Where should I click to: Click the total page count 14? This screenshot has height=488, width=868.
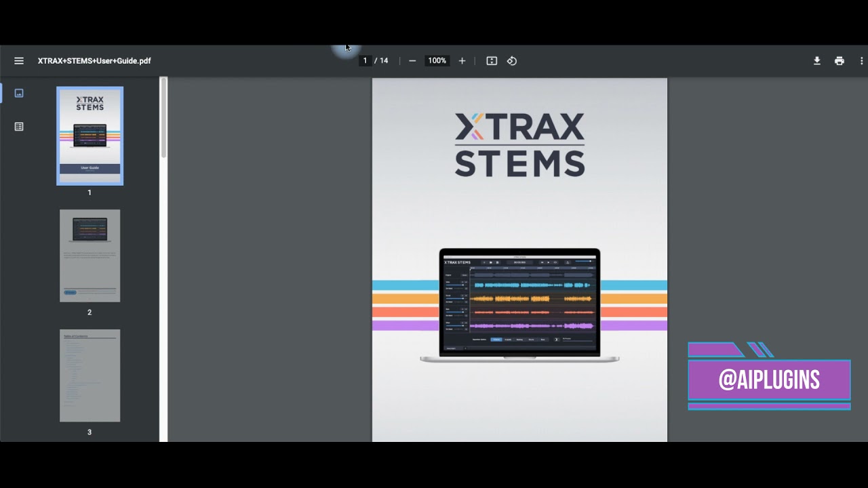coord(384,61)
